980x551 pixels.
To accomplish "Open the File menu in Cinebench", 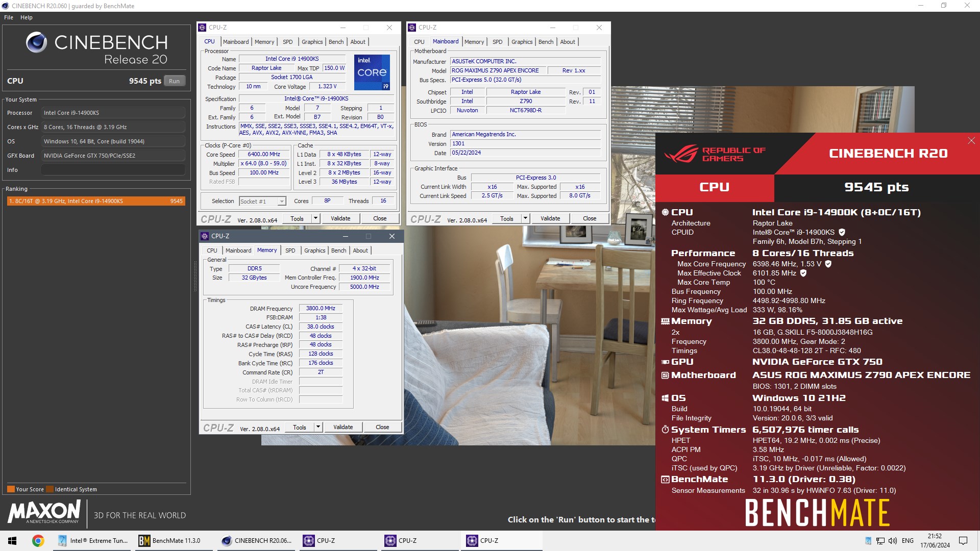I will click(9, 17).
